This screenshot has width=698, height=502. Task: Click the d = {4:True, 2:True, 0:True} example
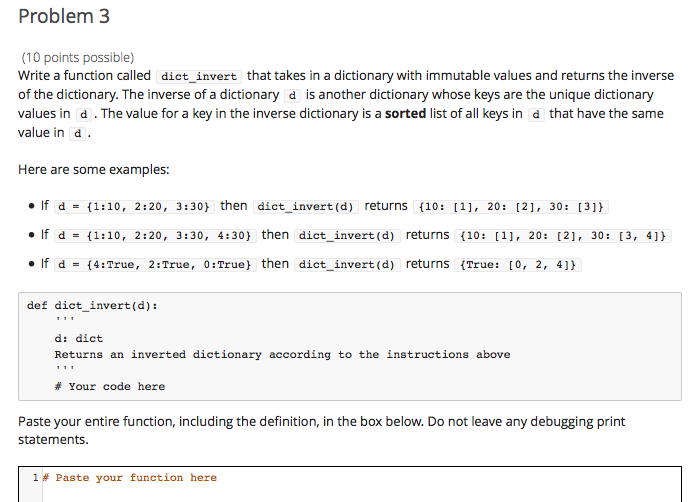[x=155, y=265]
